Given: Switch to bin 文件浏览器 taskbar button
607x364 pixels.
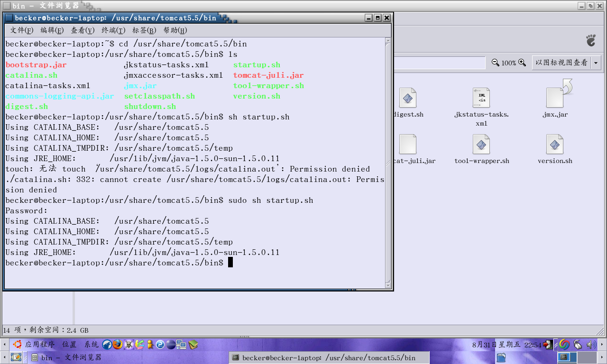Looking at the screenshot, I should coord(128,357).
